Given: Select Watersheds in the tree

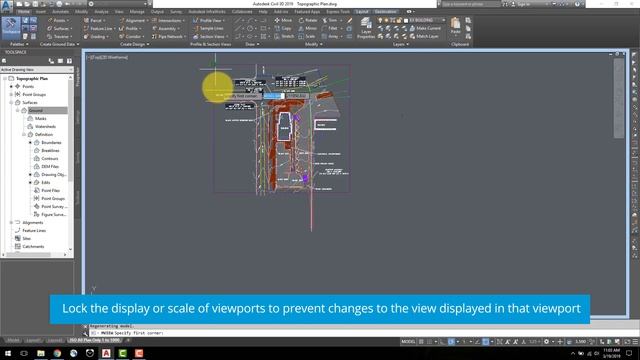Looking at the screenshot, I should (45, 127).
